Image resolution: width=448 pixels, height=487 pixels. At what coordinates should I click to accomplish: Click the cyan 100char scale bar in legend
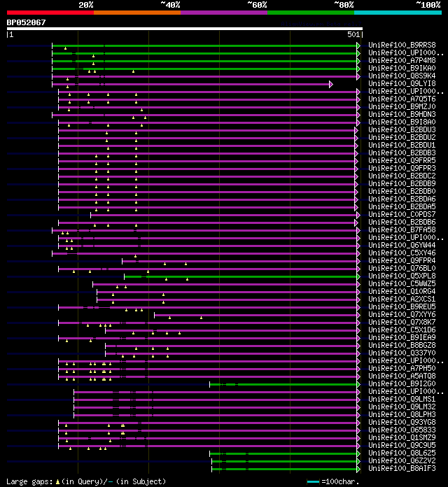[313, 481]
